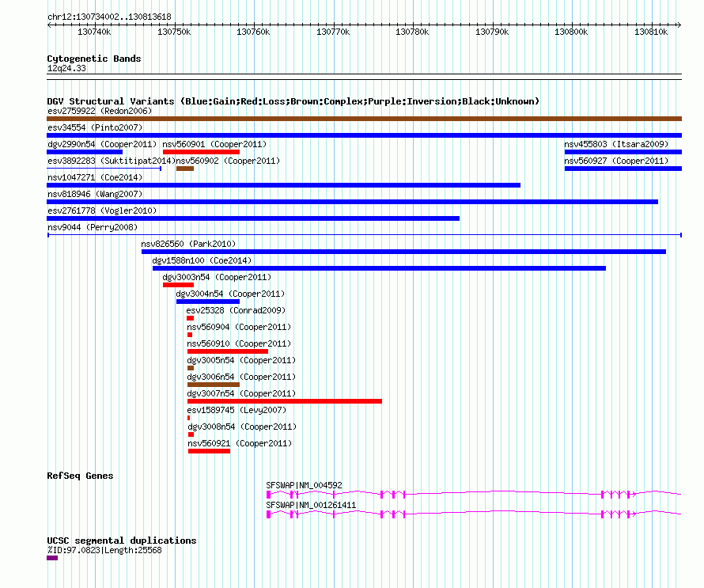Click the Cytogenetic Bands track title

[x=94, y=59]
